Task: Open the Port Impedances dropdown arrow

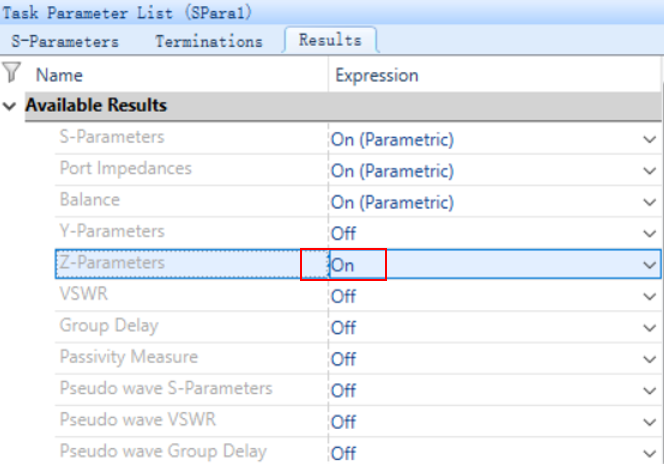Action: click(x=649, y=171)
